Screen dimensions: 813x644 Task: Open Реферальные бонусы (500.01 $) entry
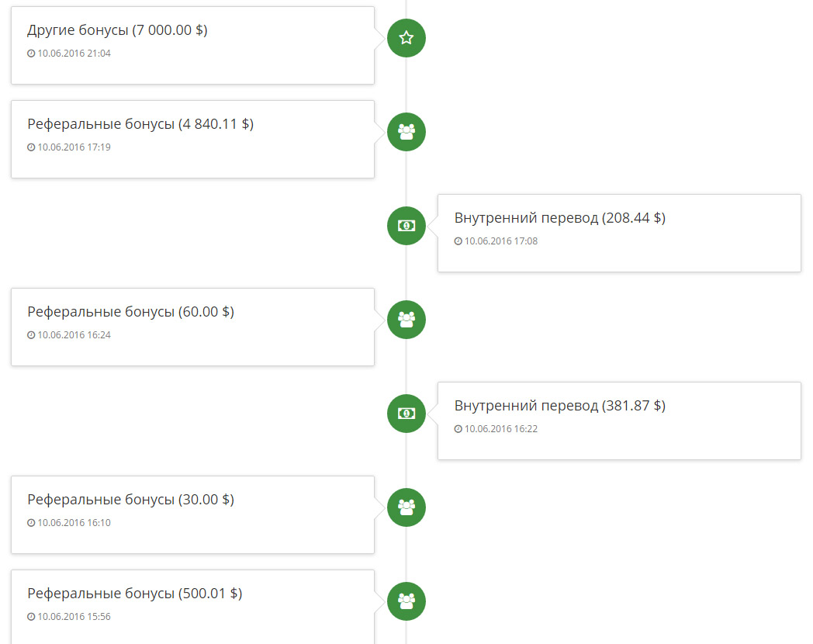[134, 594]
